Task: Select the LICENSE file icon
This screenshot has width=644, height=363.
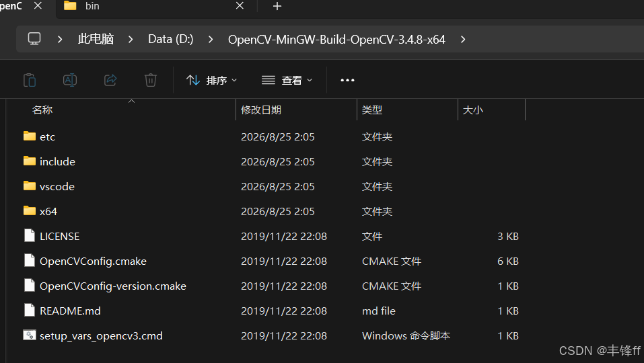Action: click(x=30, y=235)
